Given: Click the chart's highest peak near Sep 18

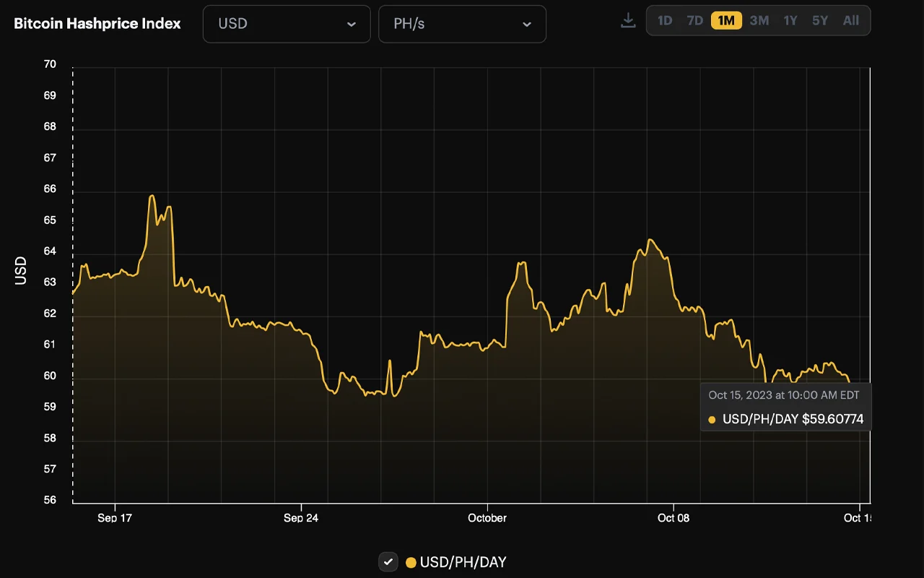Looking at the screenshot, I should pos(152,196).
